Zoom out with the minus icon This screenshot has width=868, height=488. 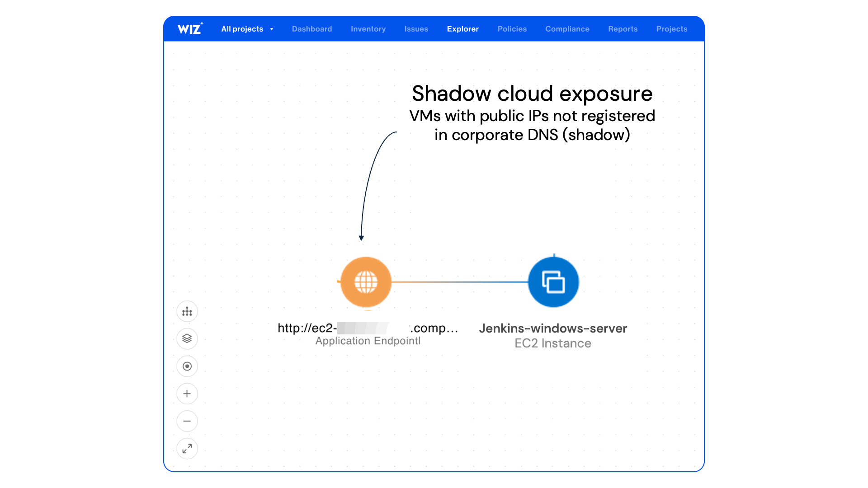[187, 422]
